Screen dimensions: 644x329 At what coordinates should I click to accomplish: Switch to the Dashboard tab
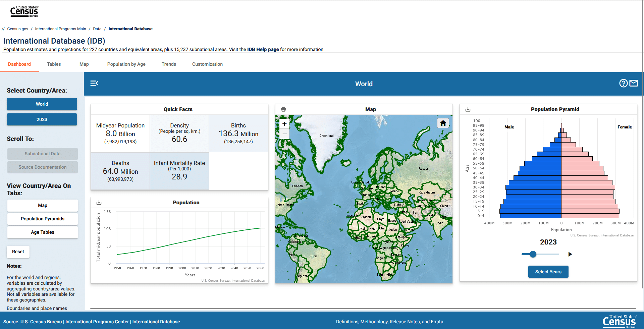pyautogui.click(x=19, y=64)
